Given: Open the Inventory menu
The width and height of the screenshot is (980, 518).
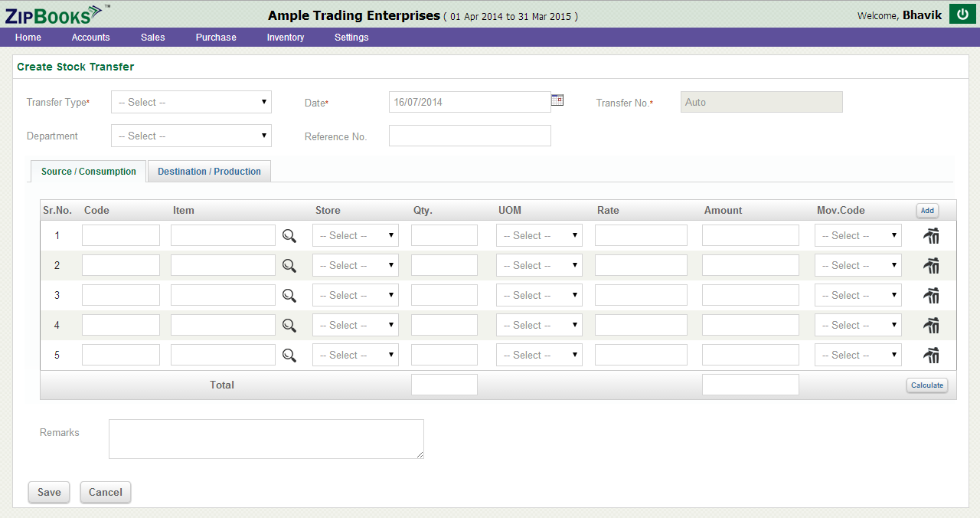Looking at the screenshot, I should coord(285,38).
